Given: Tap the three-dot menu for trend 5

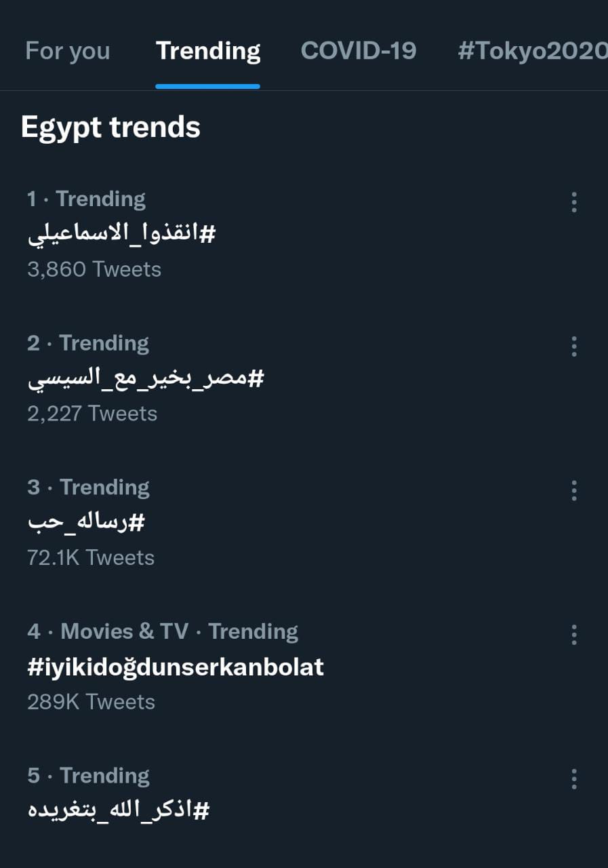Looking at the screenshot, I should (x=573, y=778).
